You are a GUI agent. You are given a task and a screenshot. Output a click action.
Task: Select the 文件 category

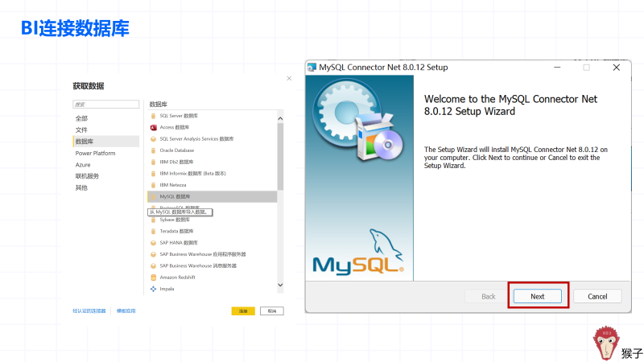[x=81, y=130]
